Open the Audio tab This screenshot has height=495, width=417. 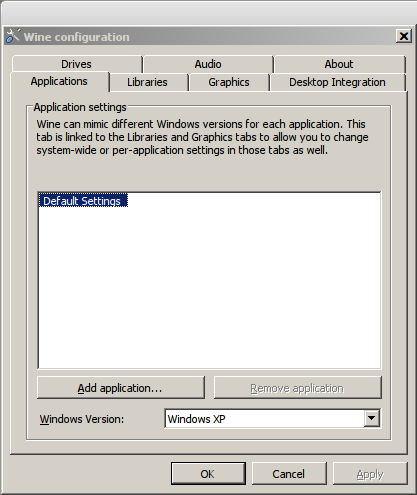208,64
